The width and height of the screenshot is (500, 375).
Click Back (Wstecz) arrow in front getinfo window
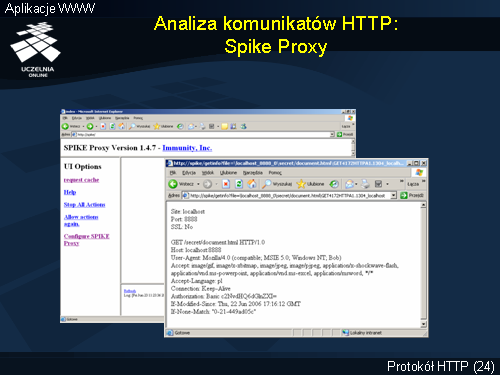click(x=173, y=184)
